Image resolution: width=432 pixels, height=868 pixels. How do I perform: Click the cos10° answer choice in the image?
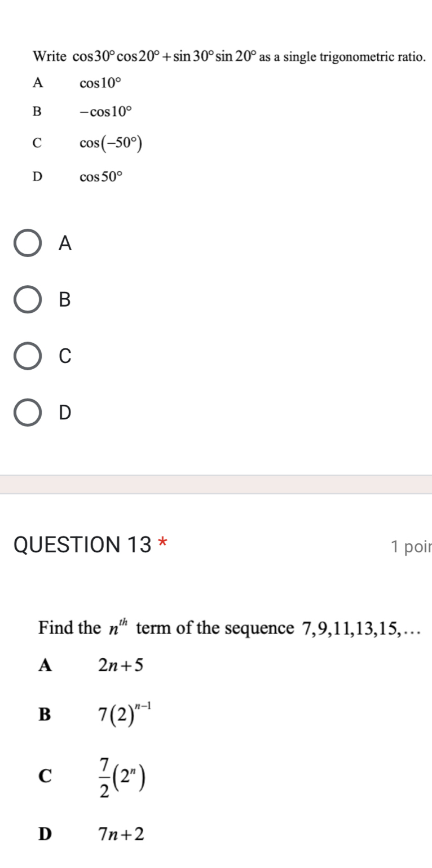tap(100, 84)
